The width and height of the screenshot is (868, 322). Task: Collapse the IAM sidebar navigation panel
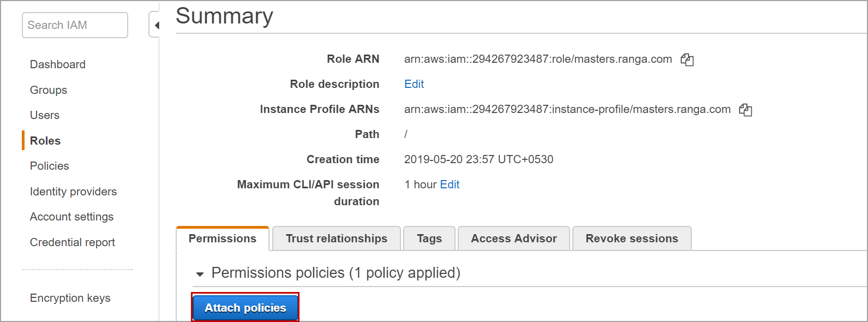pos(155,25)
